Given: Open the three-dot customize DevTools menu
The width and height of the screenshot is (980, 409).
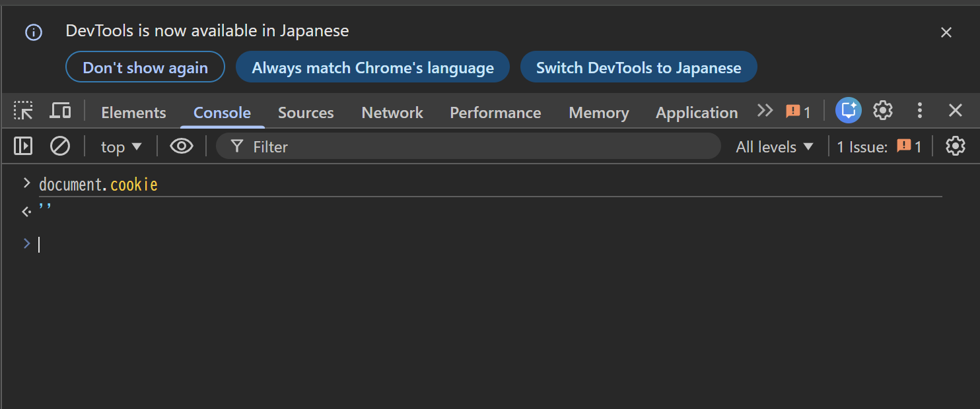Looking at the screenshot, I should click(x=919, y=111).
